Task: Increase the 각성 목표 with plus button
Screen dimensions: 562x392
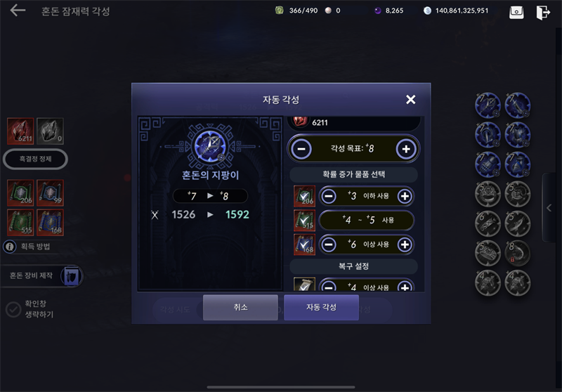Action: tap(406, 149)
